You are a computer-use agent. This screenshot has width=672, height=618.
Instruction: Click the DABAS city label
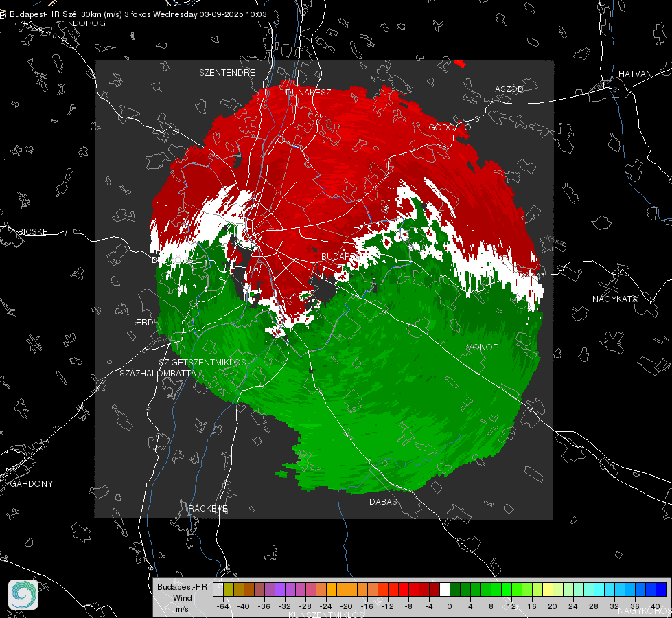(x=383, y=502)
